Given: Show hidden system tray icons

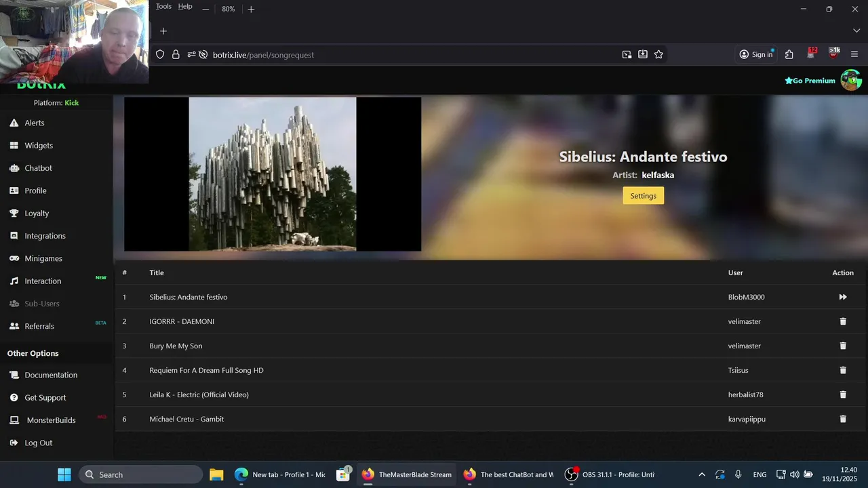Looking at the screenshot, I should (701, 474).
